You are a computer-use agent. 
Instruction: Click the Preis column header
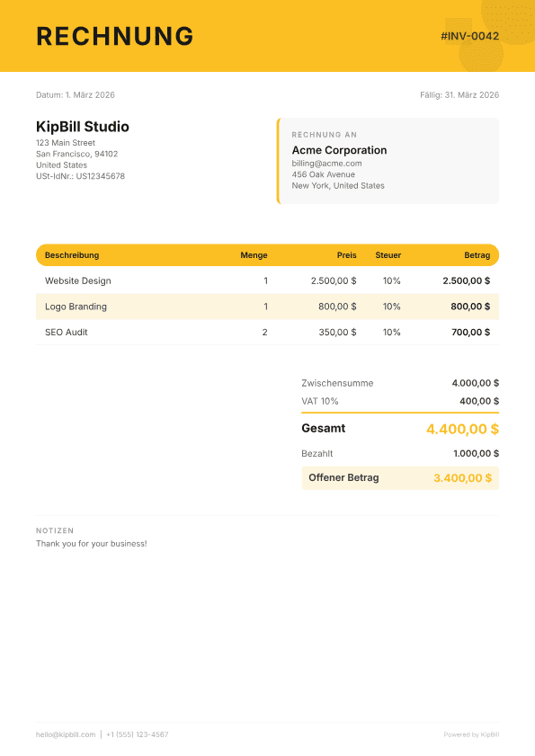coord(346,255)
